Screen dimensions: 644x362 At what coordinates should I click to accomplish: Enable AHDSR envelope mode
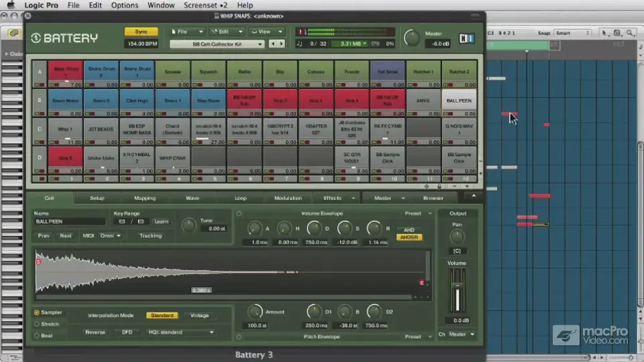409,237
